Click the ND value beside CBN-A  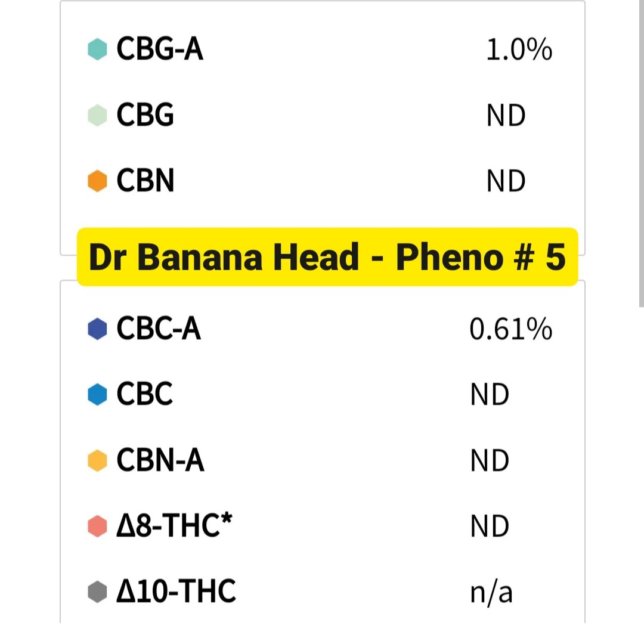point(490,461)
